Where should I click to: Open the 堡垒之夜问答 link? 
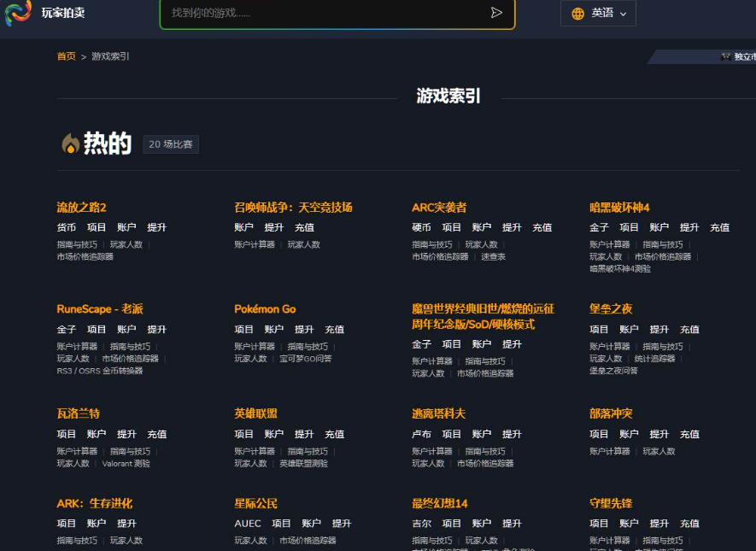click(613, 372)
